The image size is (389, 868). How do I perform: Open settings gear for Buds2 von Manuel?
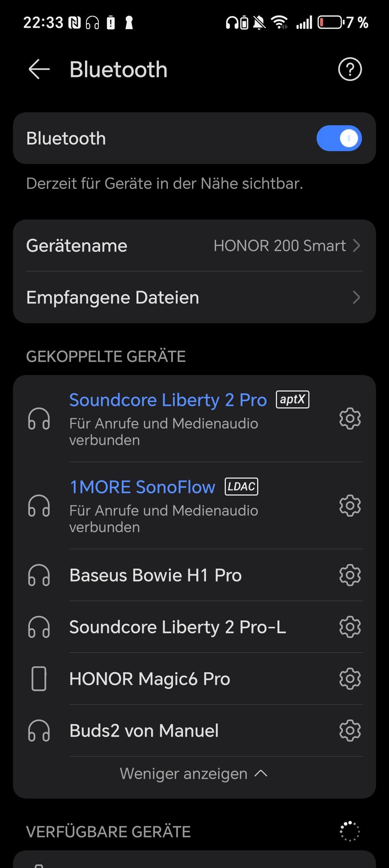pyautogui.click(x=350, y=731)
